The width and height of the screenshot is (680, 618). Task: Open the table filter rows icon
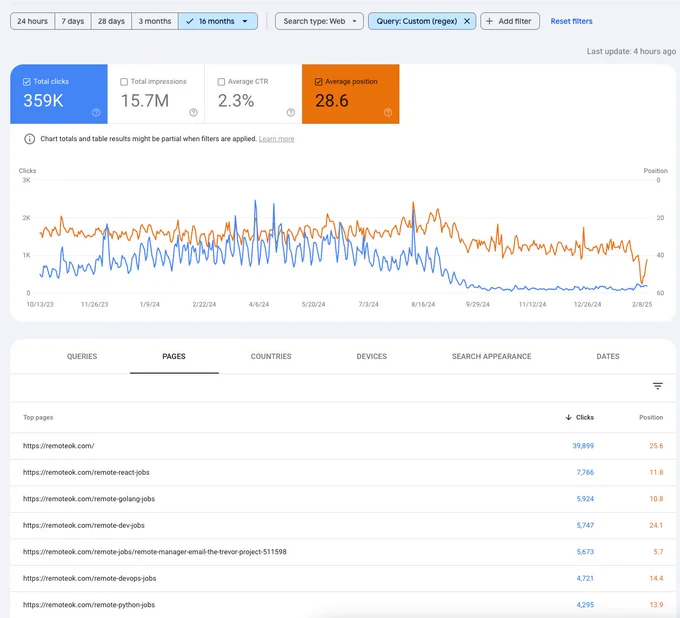[657, 386]
